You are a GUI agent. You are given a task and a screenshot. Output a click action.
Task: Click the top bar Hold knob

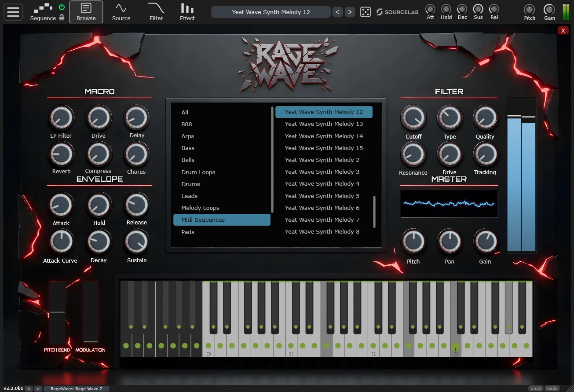pyautogui.click(x=446, y=9)
